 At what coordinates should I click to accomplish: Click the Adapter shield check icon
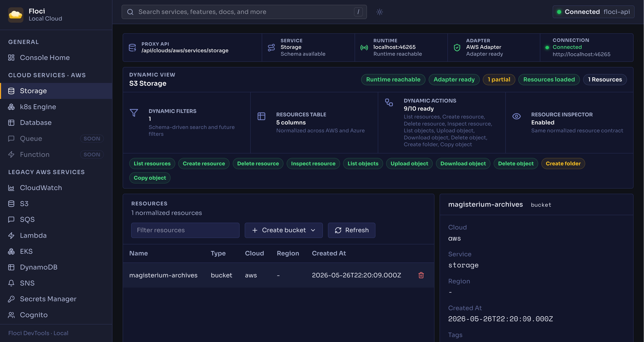[457, 48]
